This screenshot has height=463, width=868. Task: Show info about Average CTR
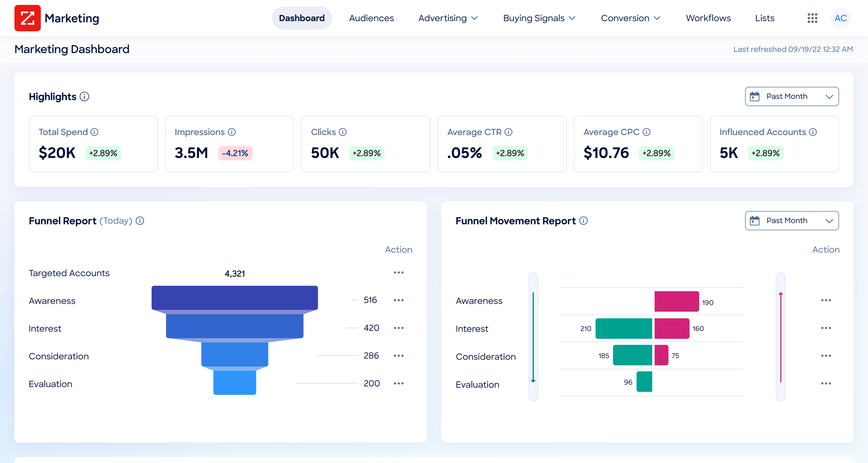(x=508, y=132)
